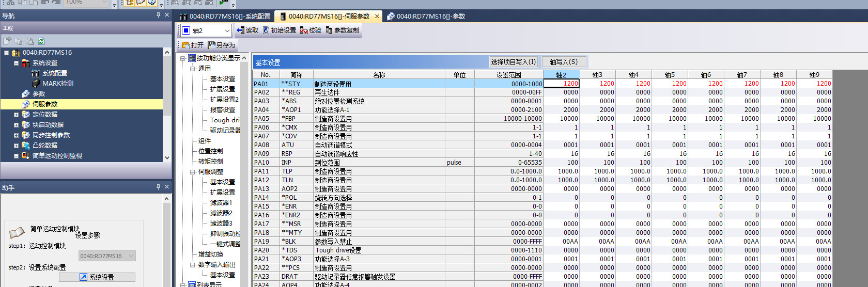Collapse the 伺服调整 category node
Viewport: 868px width, 287px height.
[x=193, y=172]
